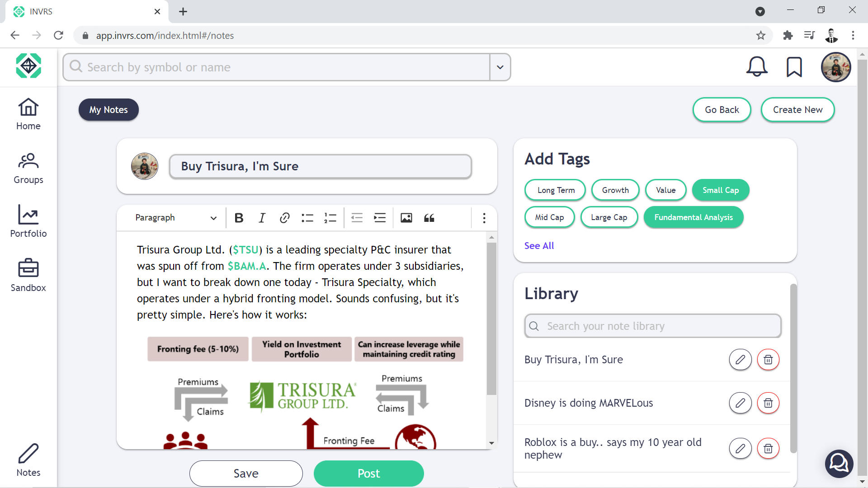Delete the 'Buy Trisura, I'm Sure' note

point(768,360)
